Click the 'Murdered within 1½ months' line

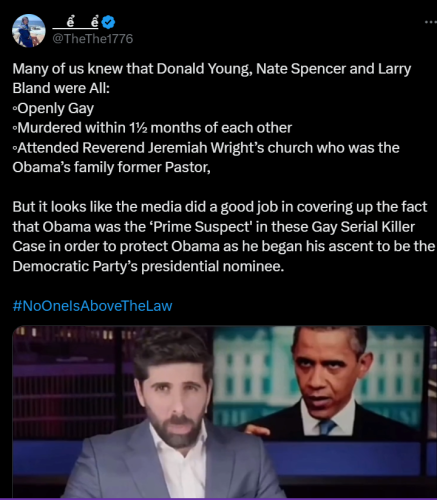tap(152, 128)
